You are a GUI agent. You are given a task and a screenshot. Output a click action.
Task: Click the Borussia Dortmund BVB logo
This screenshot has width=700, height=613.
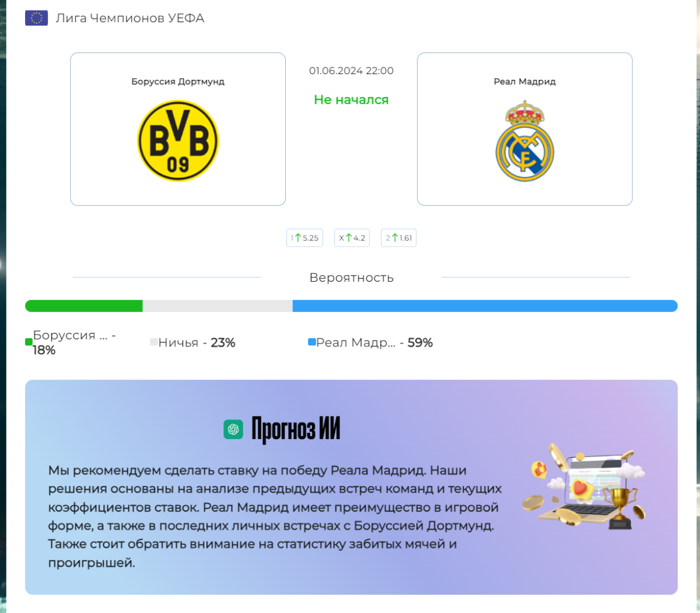178,141
